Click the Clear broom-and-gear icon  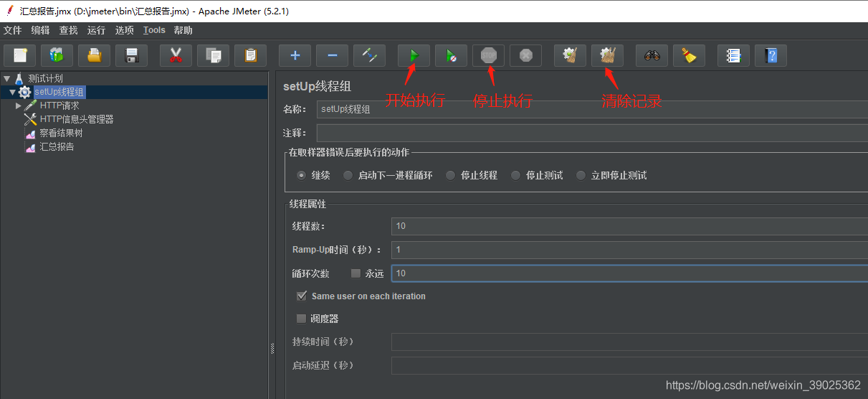tap(570, 55)
